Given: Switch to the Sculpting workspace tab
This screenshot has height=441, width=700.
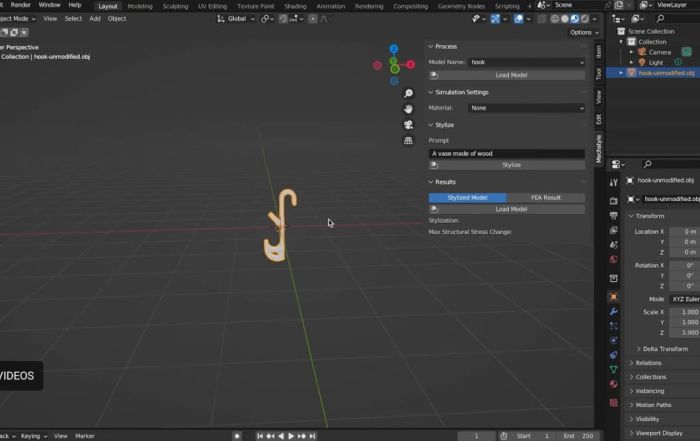Looking at the screenshot, I should coord(175,6).
